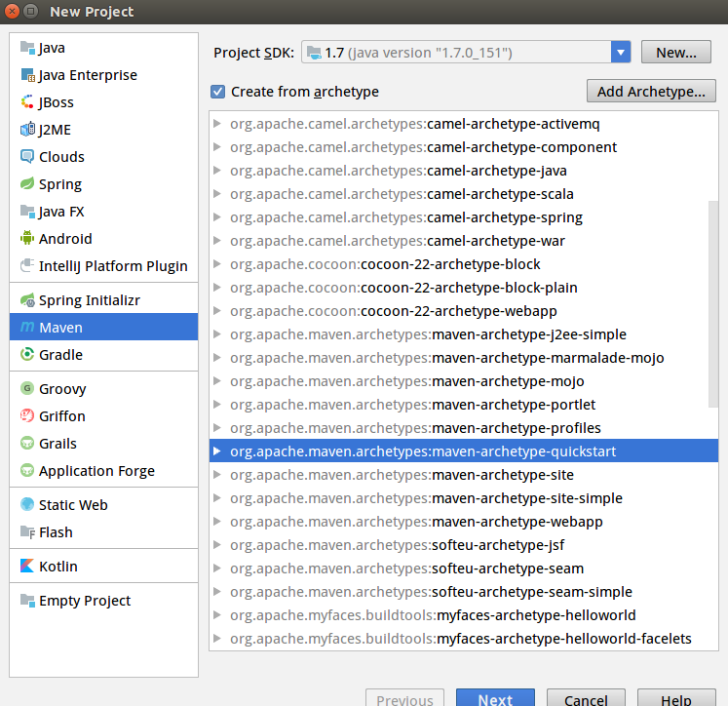Select the Static Web globe icon
Image resolution: width=728 pixels, height=706 pixels.
point(27,505)
